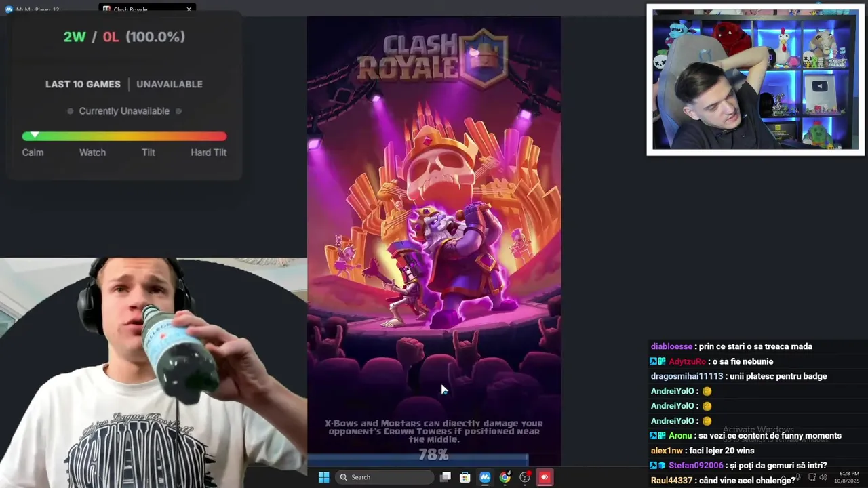
Task: Click the dragosmihai11113 chat username
Action: (687, 376)
